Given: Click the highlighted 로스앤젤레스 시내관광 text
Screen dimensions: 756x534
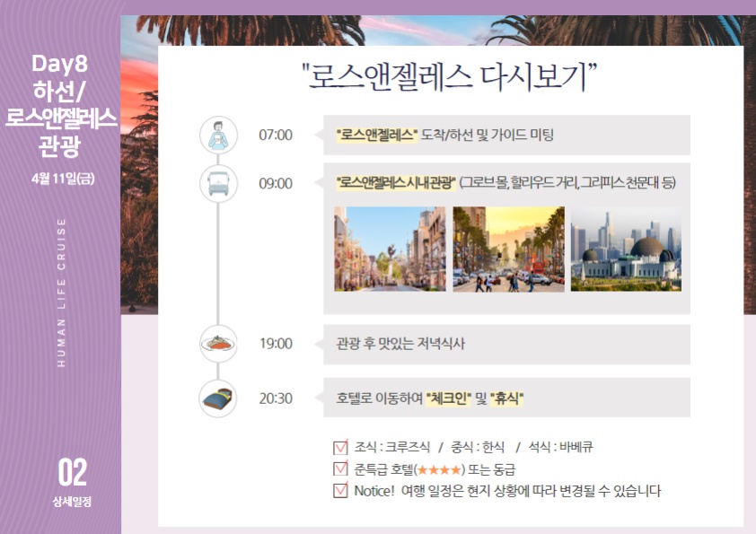Looking at the screenshot, I should 396,183.
